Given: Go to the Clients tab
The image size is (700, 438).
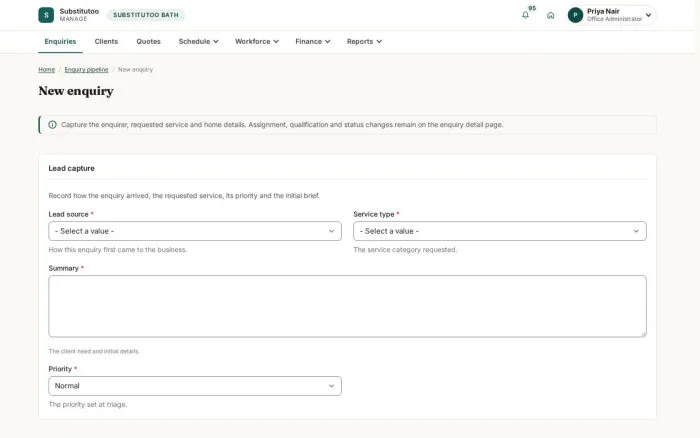Looking at the screenshot, I should tap(106, 42).
